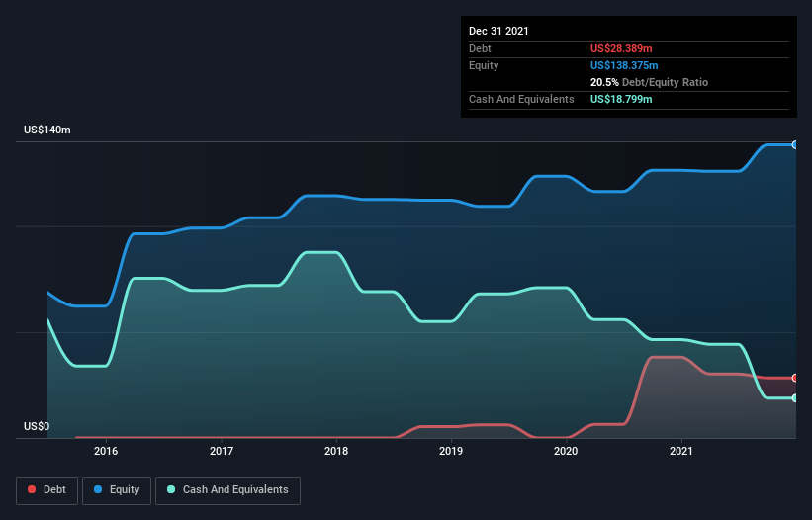The height and width of the screenshot is (520, 812).
Task: Click the 2020 x-axis label
Action: point(566,451)
